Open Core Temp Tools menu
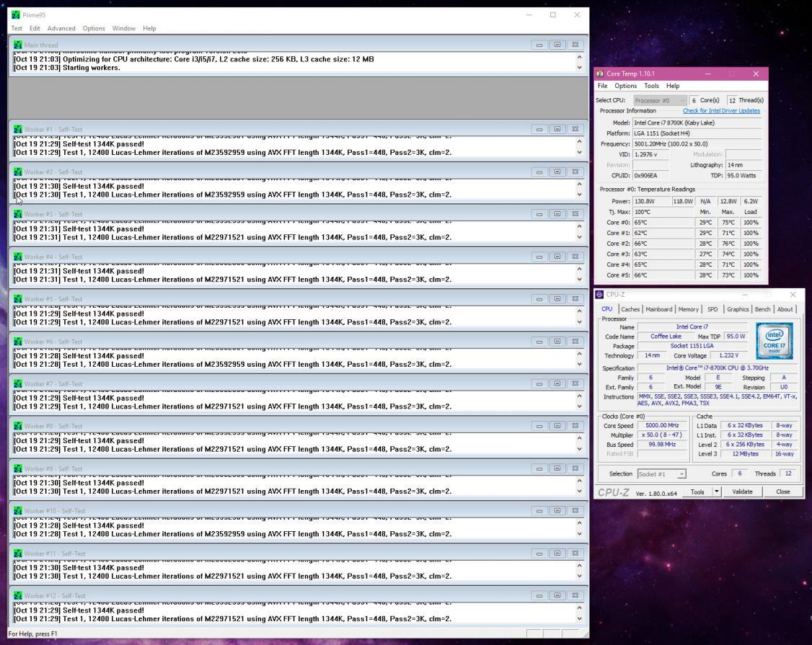This screenshot has height=645, width=812. coord(651,86)
